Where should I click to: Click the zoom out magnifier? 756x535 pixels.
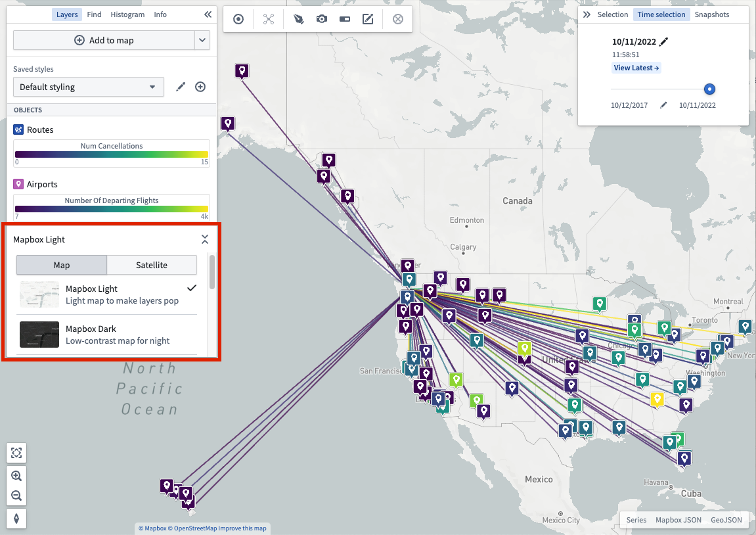coord(16,496)
